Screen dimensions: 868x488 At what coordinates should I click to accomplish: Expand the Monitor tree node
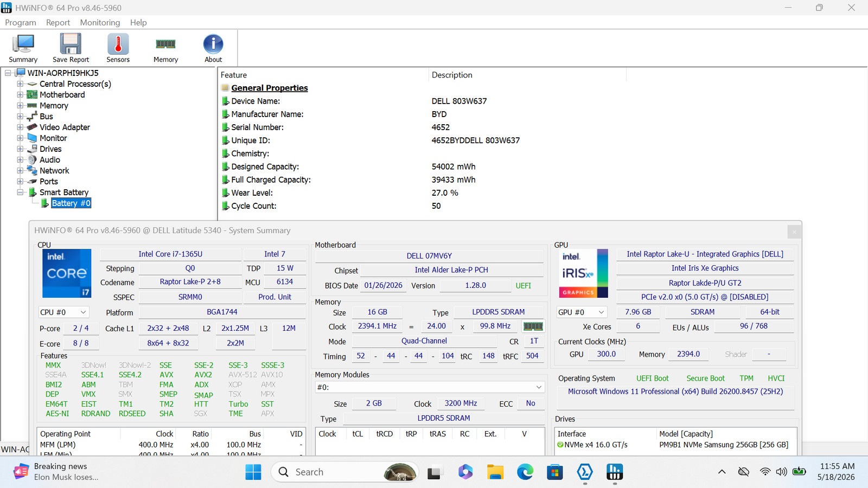(x=20, y=138)
